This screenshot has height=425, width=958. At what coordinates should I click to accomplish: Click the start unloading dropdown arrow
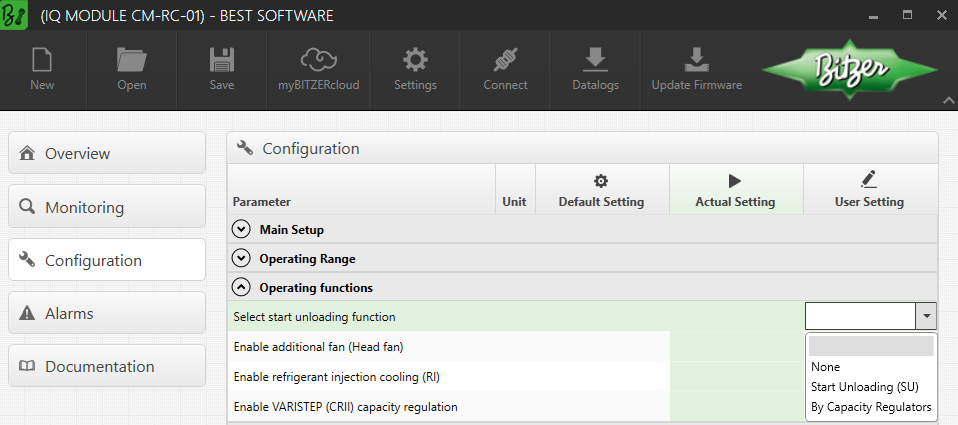(928, 317)
